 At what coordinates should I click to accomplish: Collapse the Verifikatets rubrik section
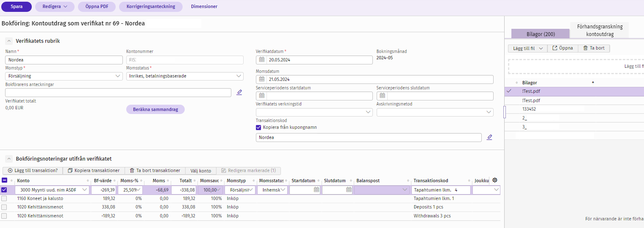[8, 41]
